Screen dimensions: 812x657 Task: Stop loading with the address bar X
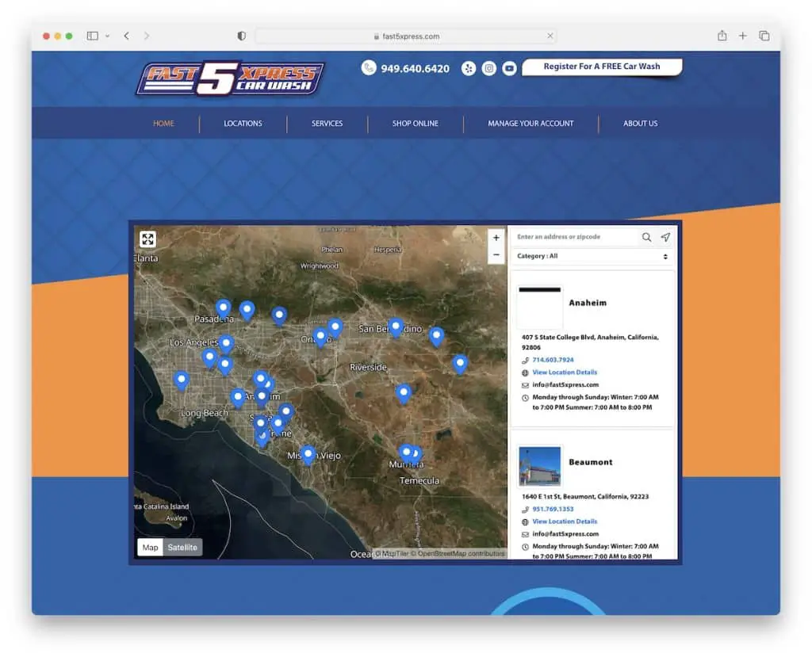[x=550, y=36]
